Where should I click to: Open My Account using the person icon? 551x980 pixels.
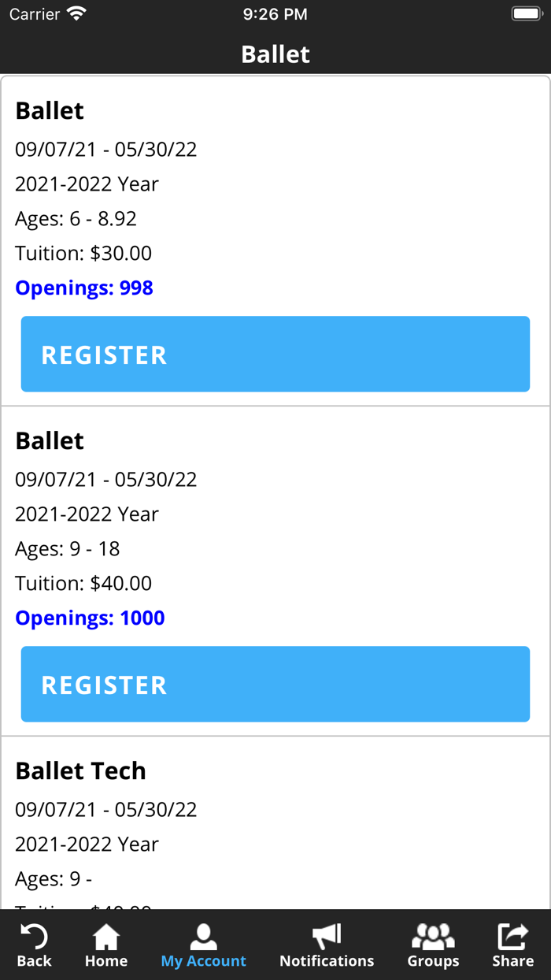coord(203,939)
